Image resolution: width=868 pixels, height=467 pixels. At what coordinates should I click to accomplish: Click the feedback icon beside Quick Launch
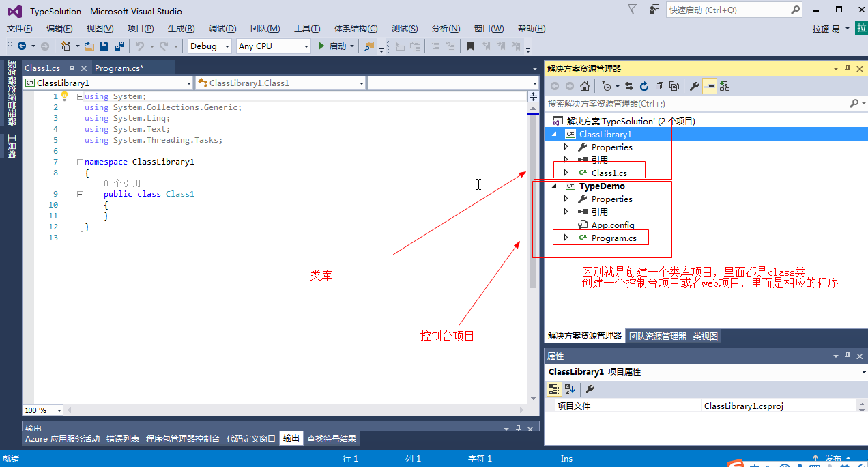(x=654, y=9)
